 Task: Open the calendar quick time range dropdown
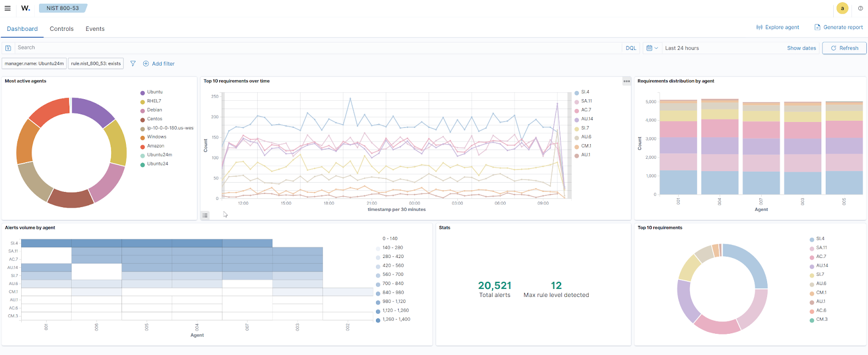pyautogui.click(x=652, y=48)
